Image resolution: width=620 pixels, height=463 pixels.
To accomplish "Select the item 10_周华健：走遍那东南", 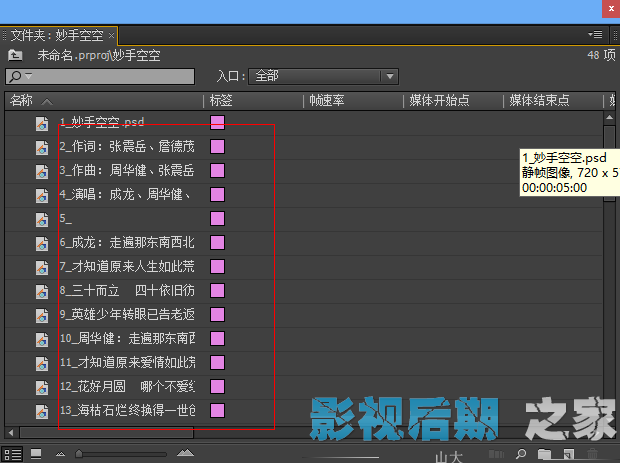I will click(x=127, y=338).
